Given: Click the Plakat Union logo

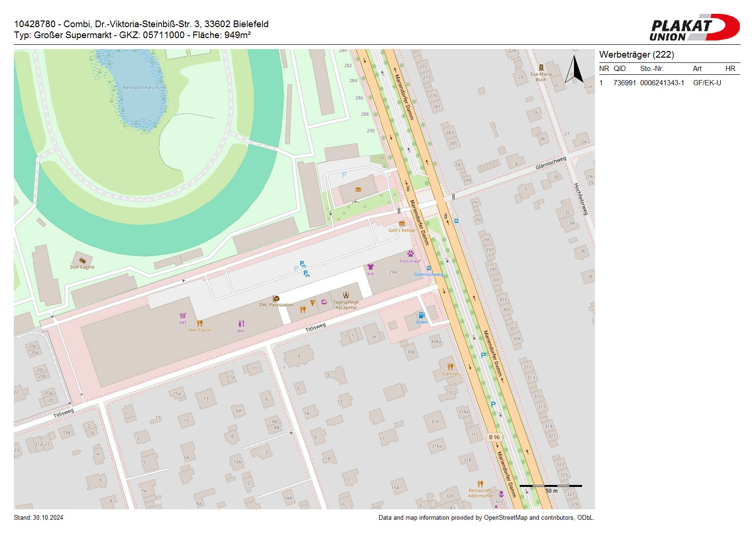Looking at the screenshot, I should pos(695,28).
